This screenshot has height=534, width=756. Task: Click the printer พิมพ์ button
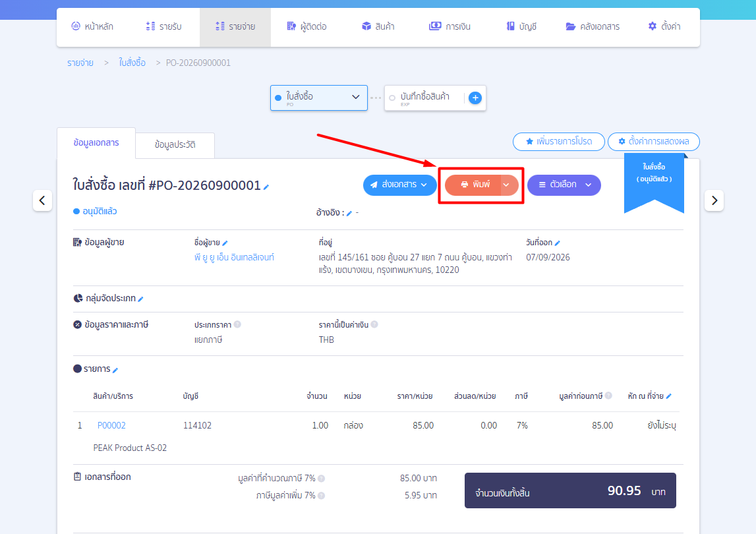(473, 185)
